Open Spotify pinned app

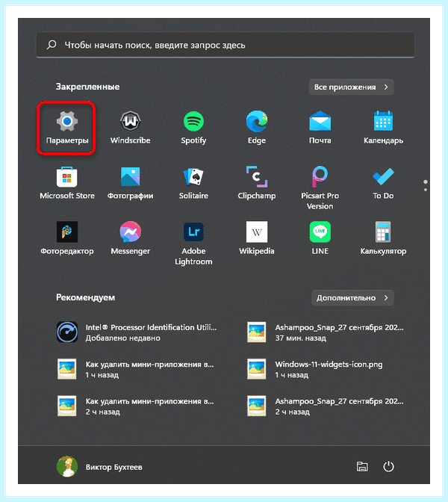point(193,128)
